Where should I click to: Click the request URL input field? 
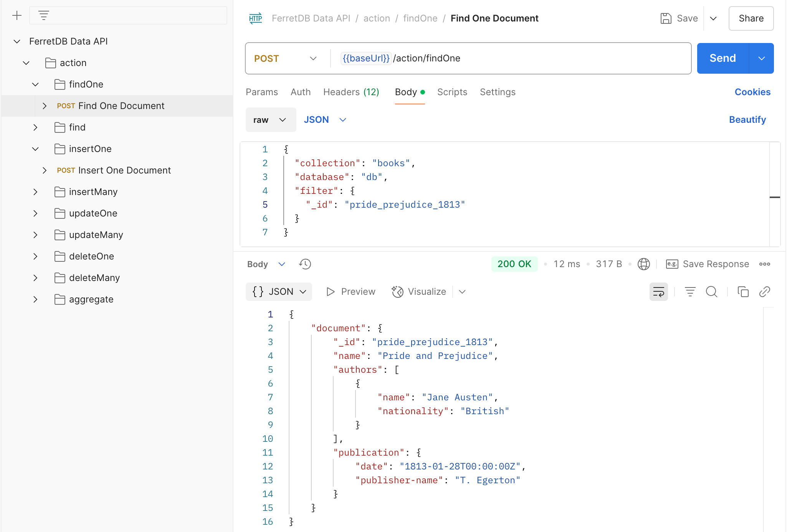(537, 58)
